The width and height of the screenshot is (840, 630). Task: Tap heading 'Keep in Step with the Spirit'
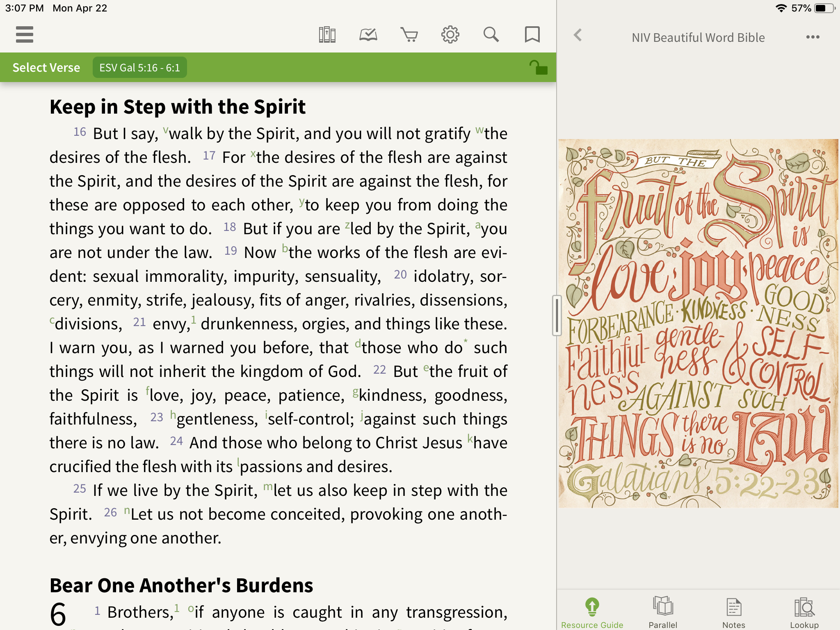(x=178, y=107)
